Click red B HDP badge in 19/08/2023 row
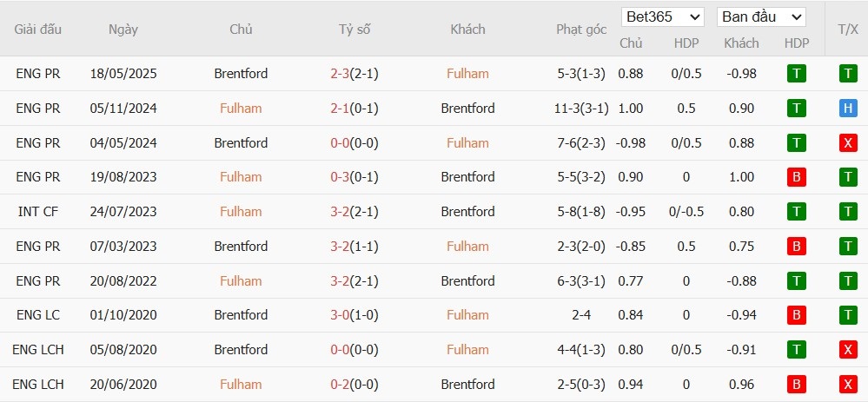This screenshot has height=402, width=868. pyautogui.click(x=796, y=177)
